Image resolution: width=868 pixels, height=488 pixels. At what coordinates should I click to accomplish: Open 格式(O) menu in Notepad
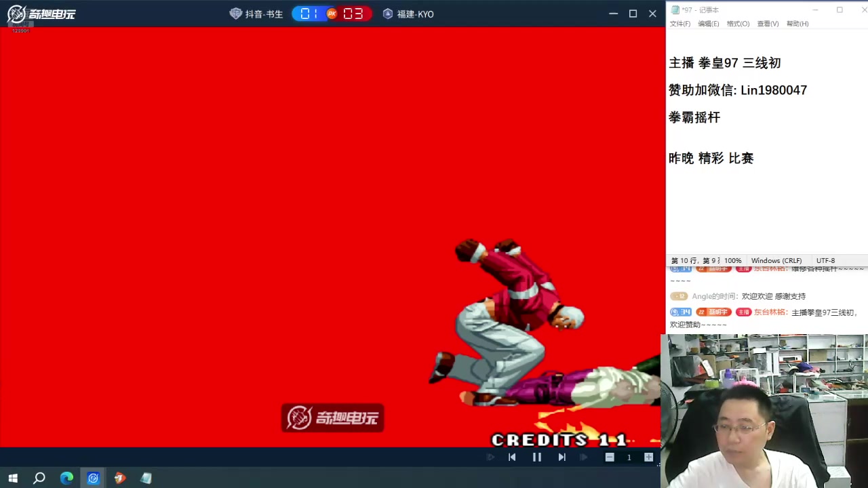[x=738, y=24]
